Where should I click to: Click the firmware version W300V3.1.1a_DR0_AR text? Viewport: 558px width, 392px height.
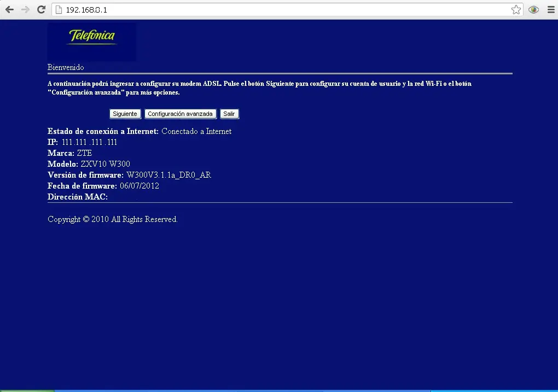pyautogui.click(x=168, y=175)
